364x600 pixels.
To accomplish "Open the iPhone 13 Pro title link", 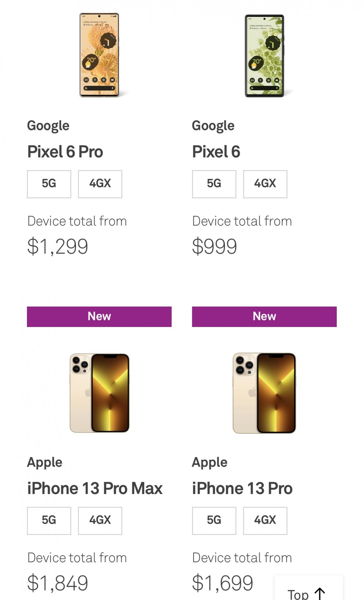I will coord(242,488).
